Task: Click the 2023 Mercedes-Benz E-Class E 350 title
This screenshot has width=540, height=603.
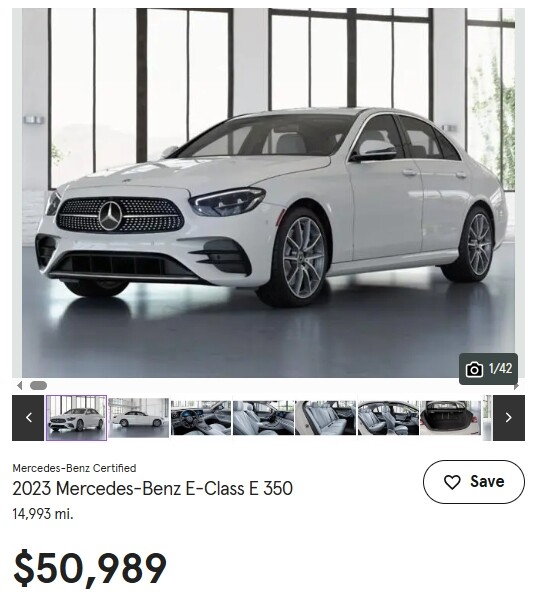Action: [x=153, y=488]
